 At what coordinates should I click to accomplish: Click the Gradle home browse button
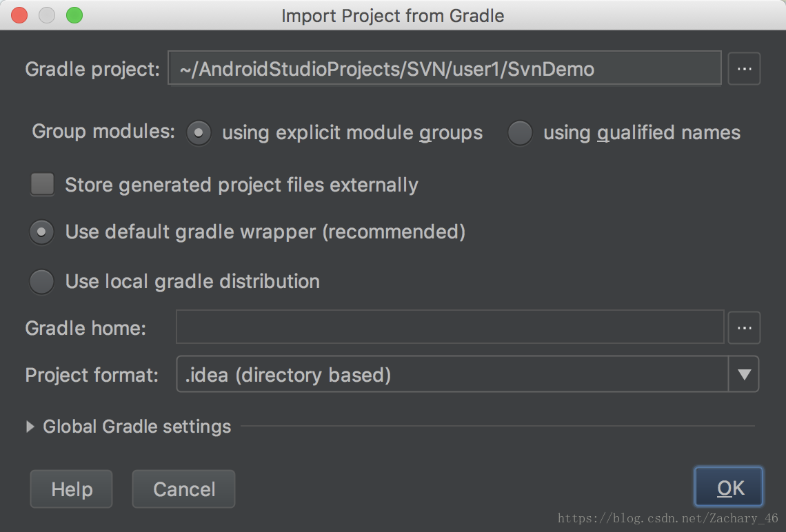pos(744,327)
